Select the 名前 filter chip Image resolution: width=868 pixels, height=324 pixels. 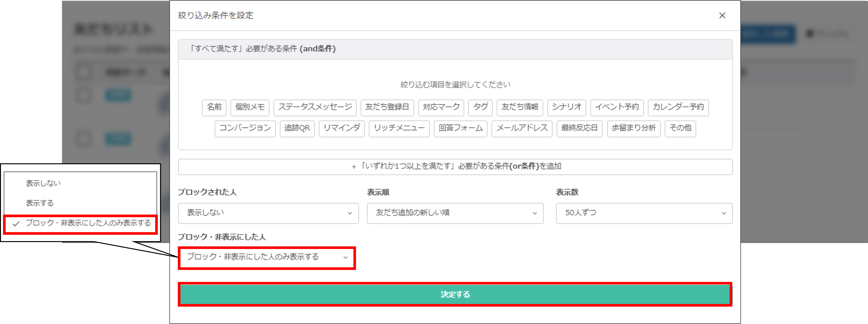tap(214, 107)
